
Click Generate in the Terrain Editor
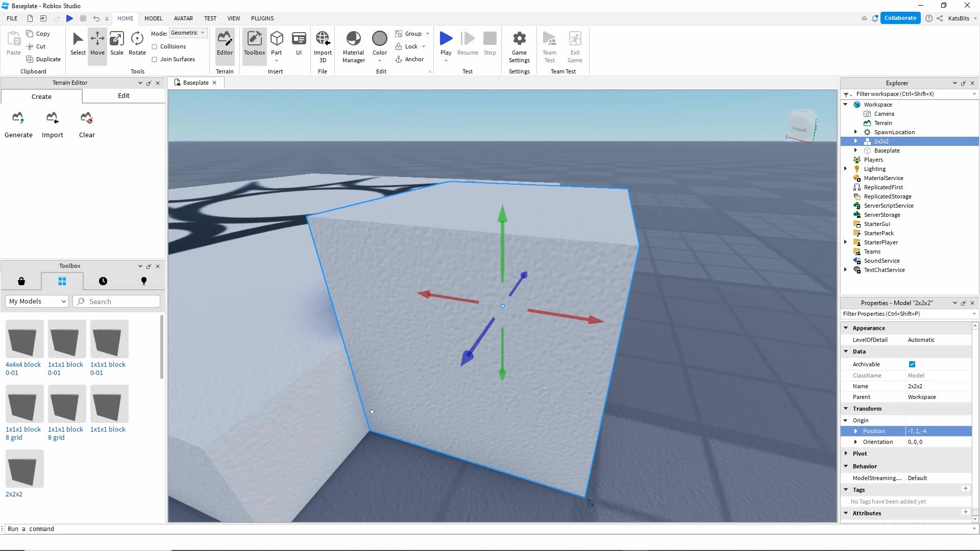click(x=18, y=124)
